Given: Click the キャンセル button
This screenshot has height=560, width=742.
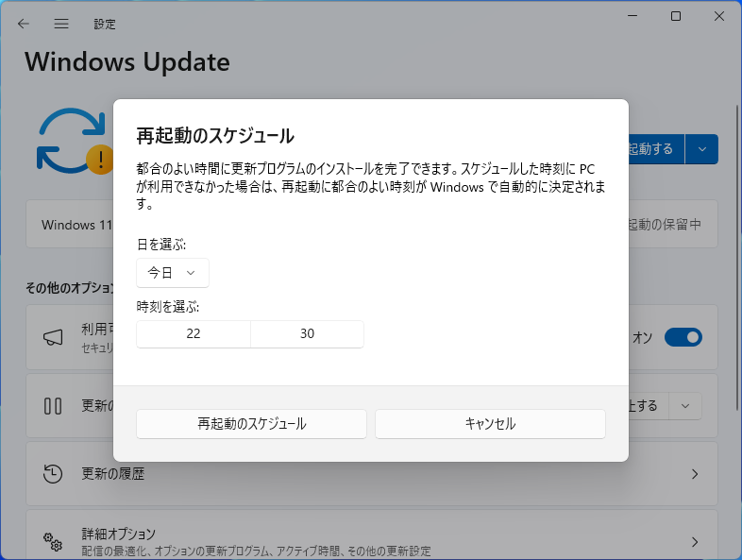Looking at the screenshot, I should click(490, 424).
